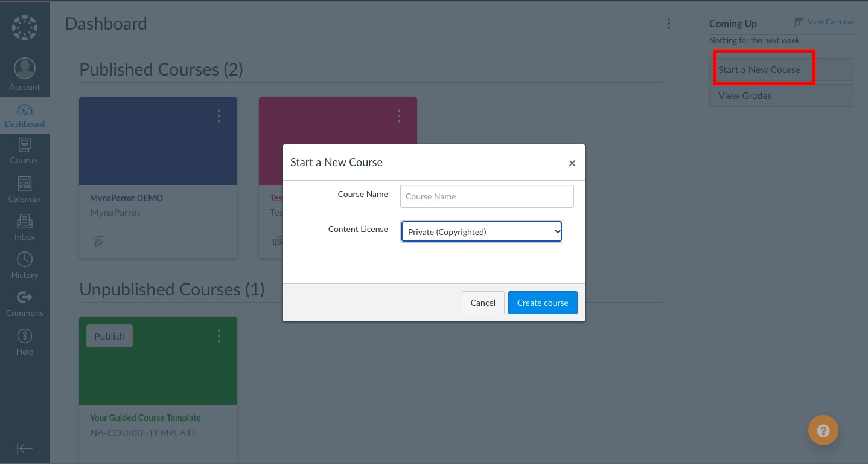Click the Cancel button

483,303
